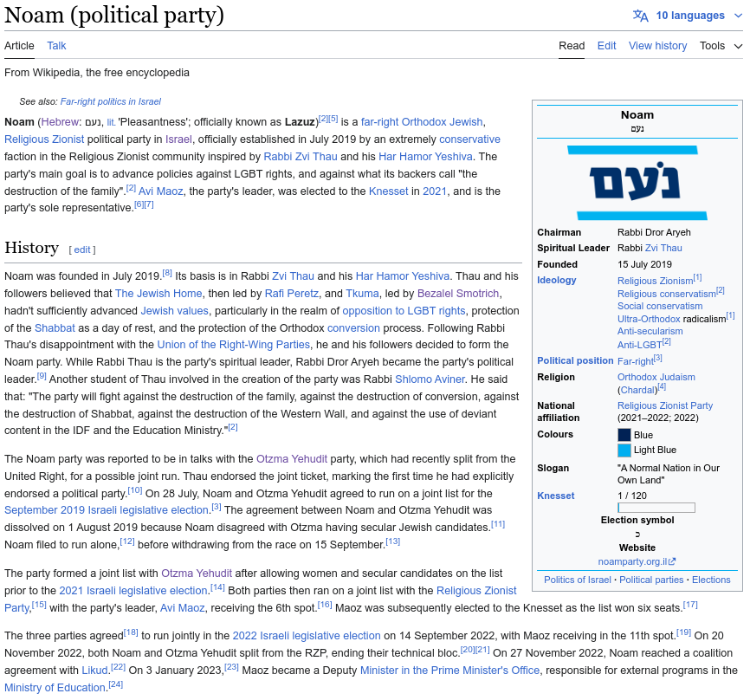This screenshot has width=750, height=700.
Task: Open the Edit tab
Action: (606, 46)
